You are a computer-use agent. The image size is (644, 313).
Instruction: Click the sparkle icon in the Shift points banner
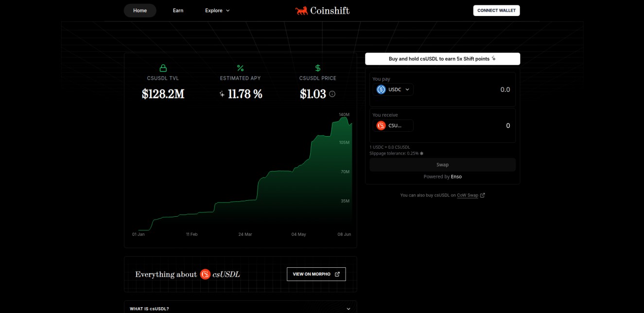(x=494, y=59)
